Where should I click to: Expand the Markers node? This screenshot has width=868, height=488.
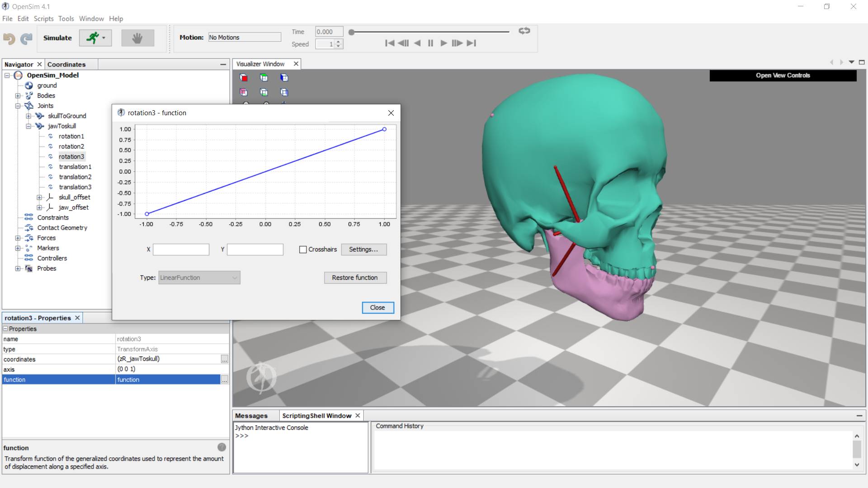[18, 248]
